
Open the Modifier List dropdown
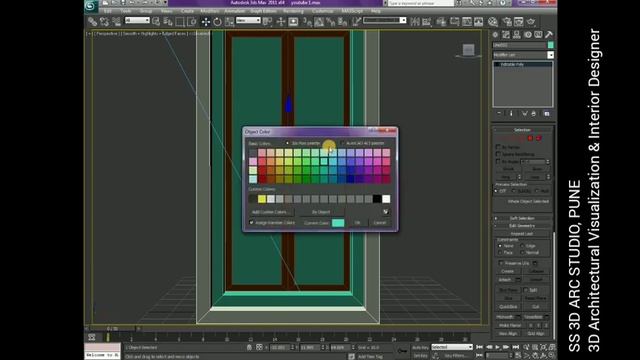(523, 55)
